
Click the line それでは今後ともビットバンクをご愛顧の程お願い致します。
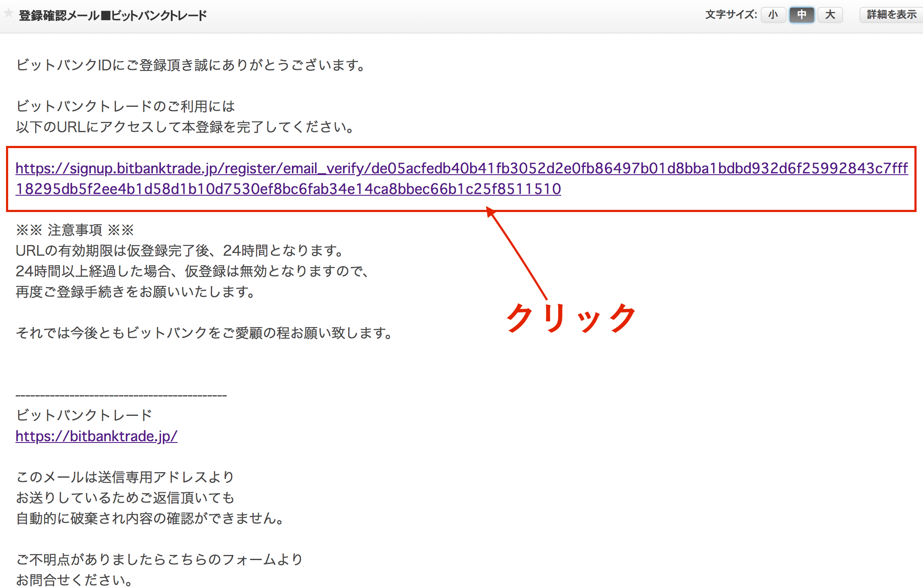click(204, 333)
